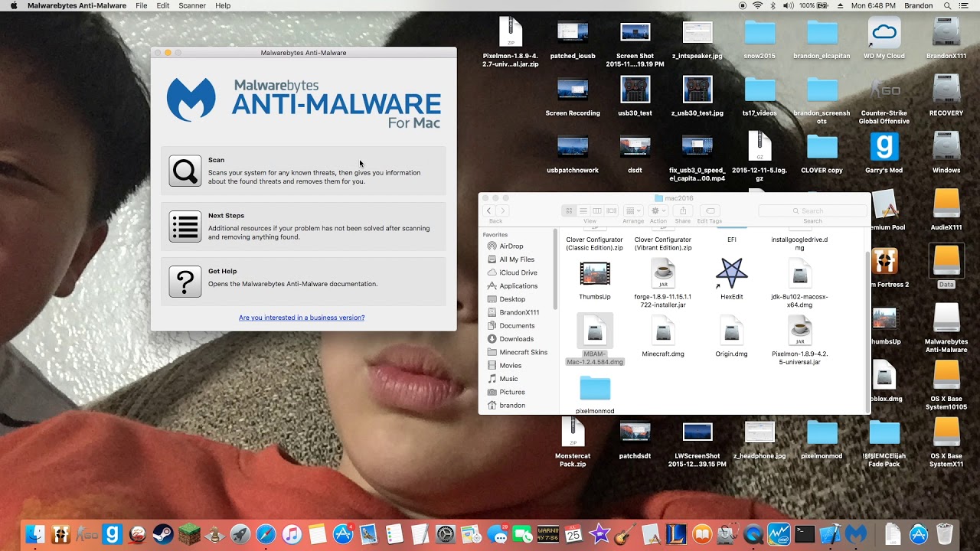The width and height of the screenshot is (980, 551).
Task: Open Steam from the Dock
Action: pos(163,533)
